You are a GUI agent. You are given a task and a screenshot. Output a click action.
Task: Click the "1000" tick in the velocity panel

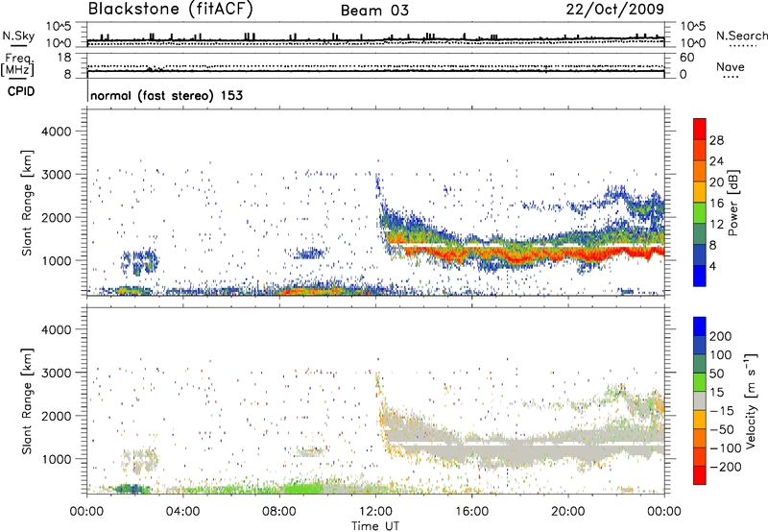tap(57, 459)
